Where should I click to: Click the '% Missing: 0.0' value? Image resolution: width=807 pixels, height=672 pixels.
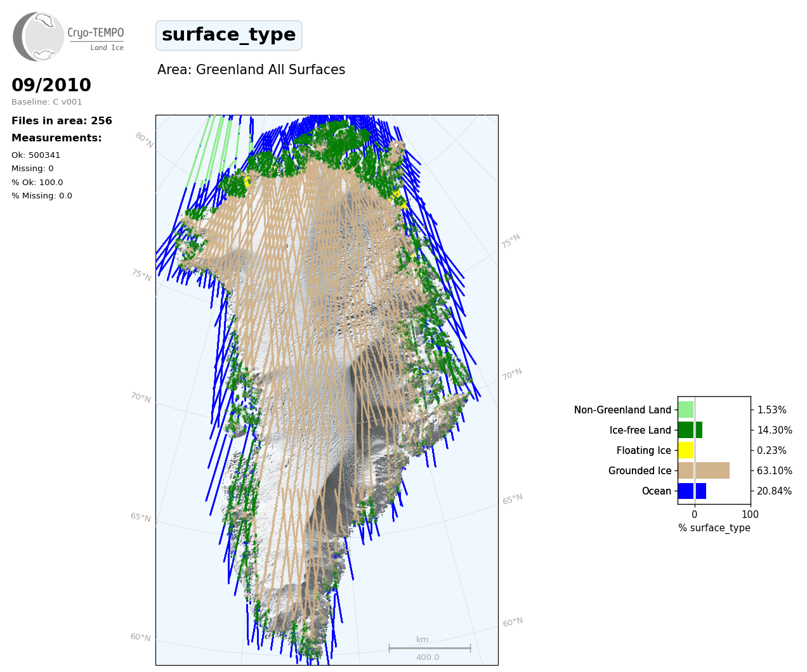click(42, 196)
